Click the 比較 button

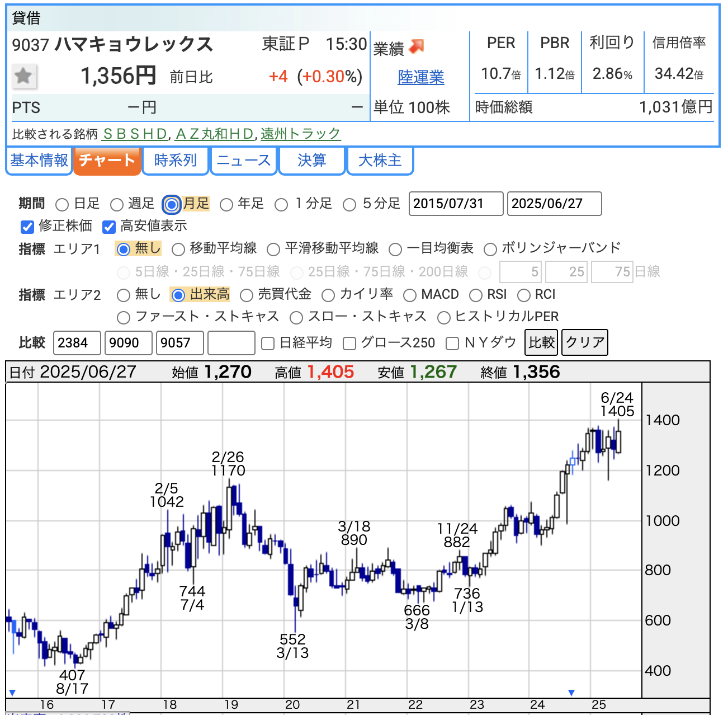pyautogui.click(x=541, y=342)
